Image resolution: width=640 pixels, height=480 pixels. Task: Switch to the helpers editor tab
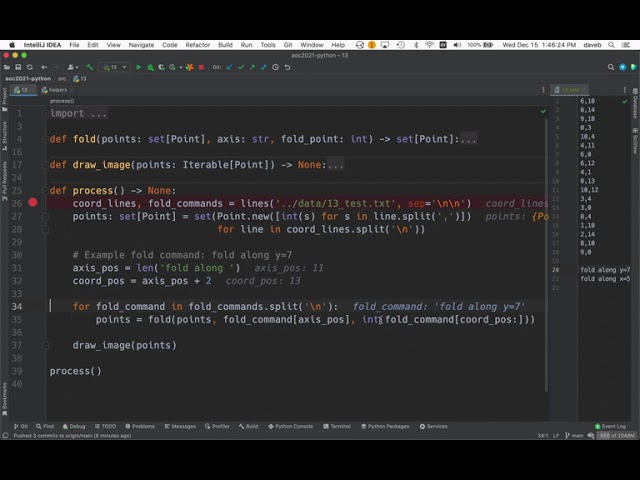point(57,90)
